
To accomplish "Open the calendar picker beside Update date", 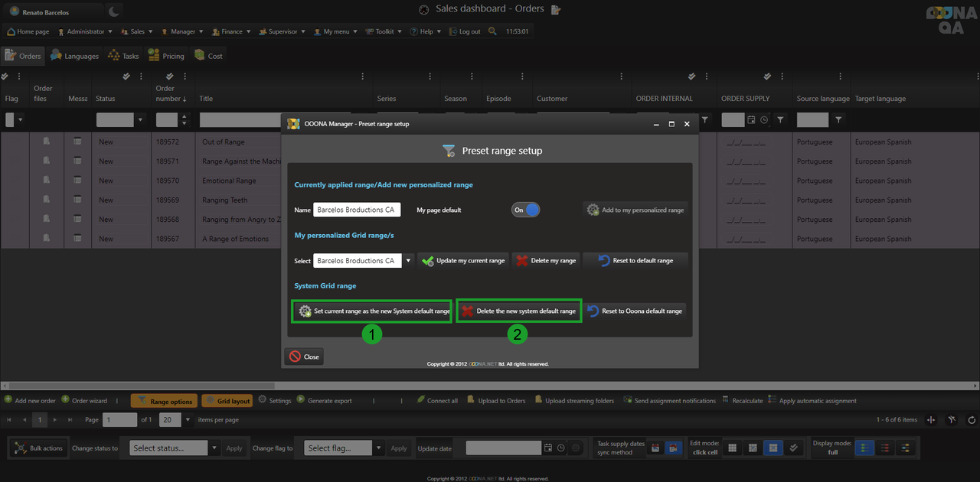I will (x=548, y=448).
